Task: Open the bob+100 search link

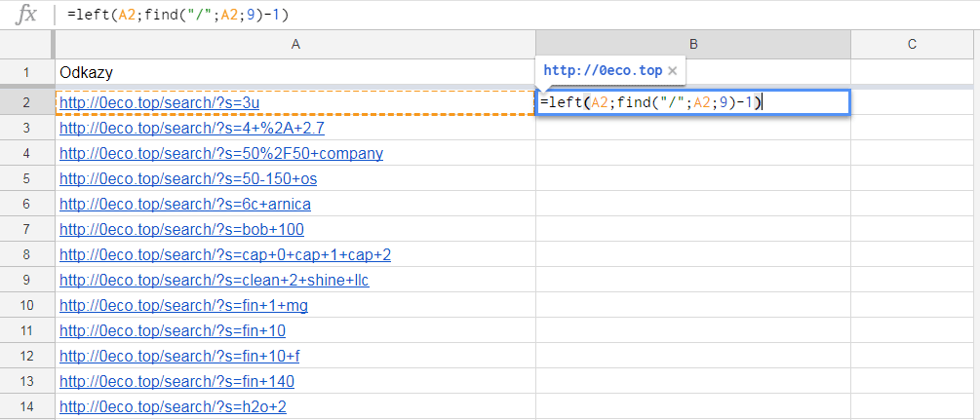Action: [181, 229]
